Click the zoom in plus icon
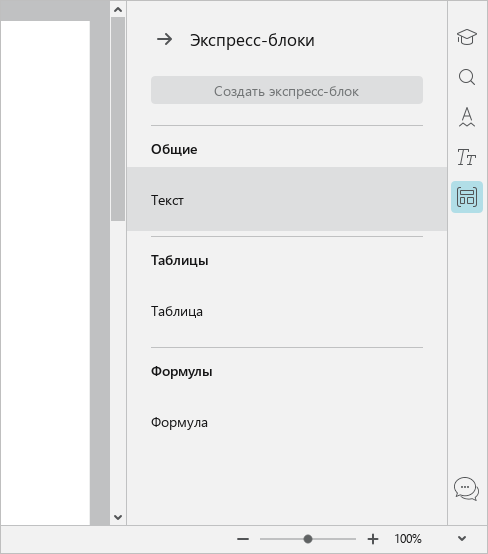Viewport: 488px width, 554px height. [x=373, y=539]
